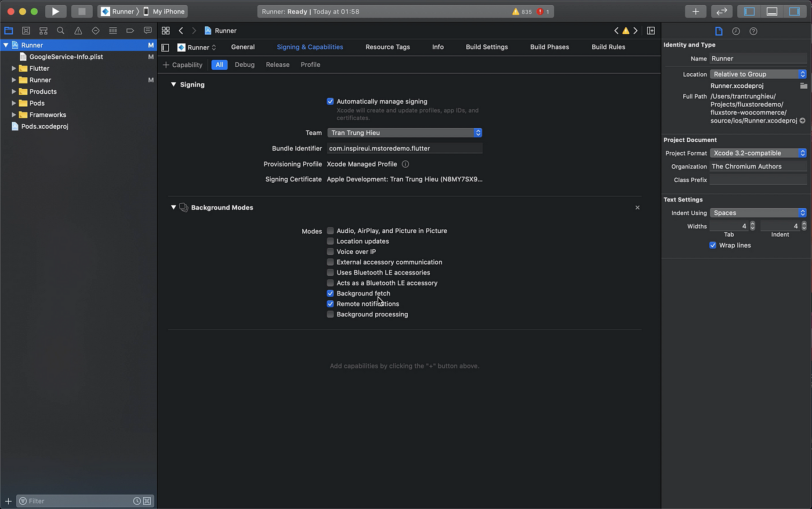
Task: Toggle the left navigator panel
Action: (749, 11)
